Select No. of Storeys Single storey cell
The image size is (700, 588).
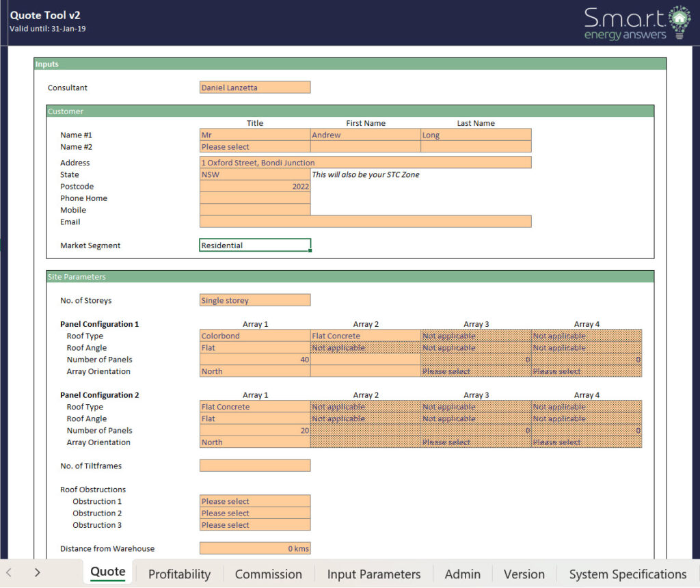pyautogui.click(x=255, y=300)
